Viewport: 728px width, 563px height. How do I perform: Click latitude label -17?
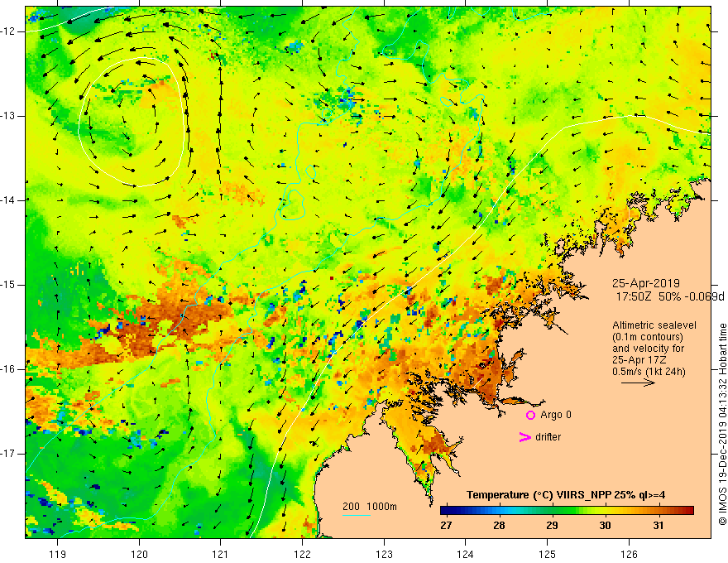(x=8, y=454)
